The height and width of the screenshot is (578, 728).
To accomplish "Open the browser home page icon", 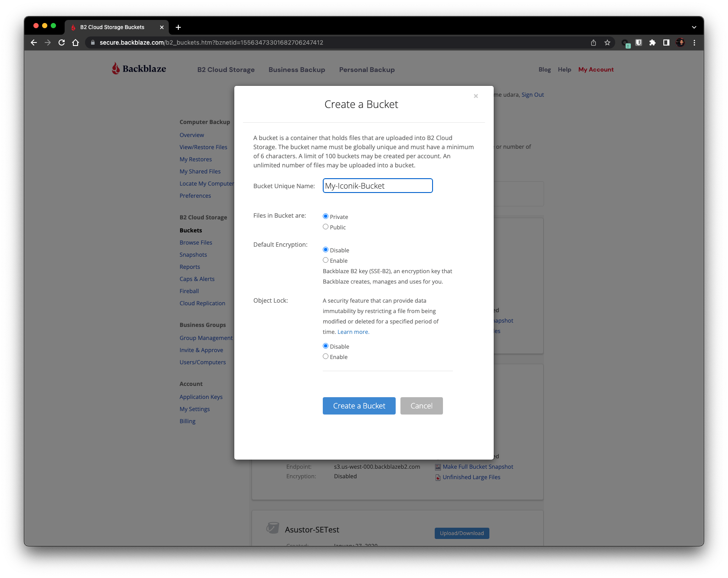I will coord(76,42).
